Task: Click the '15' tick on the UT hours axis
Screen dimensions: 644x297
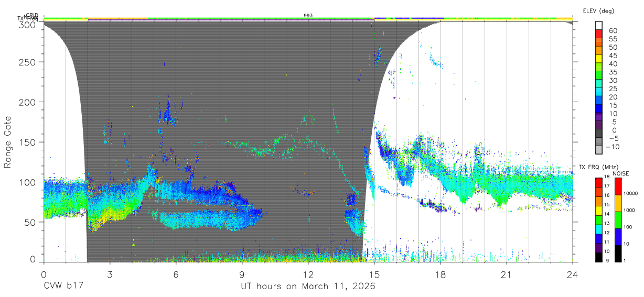Action: pyautogui.click(x=374, y=274)
